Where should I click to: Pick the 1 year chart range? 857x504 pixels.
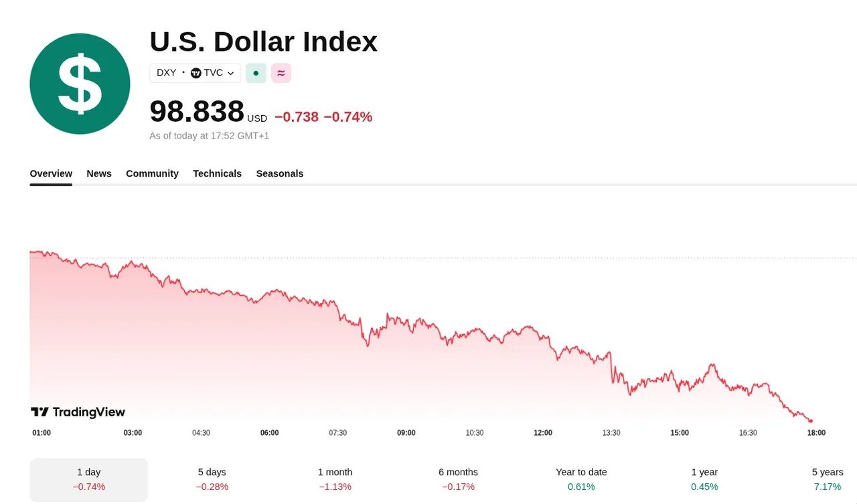[704, 479]
